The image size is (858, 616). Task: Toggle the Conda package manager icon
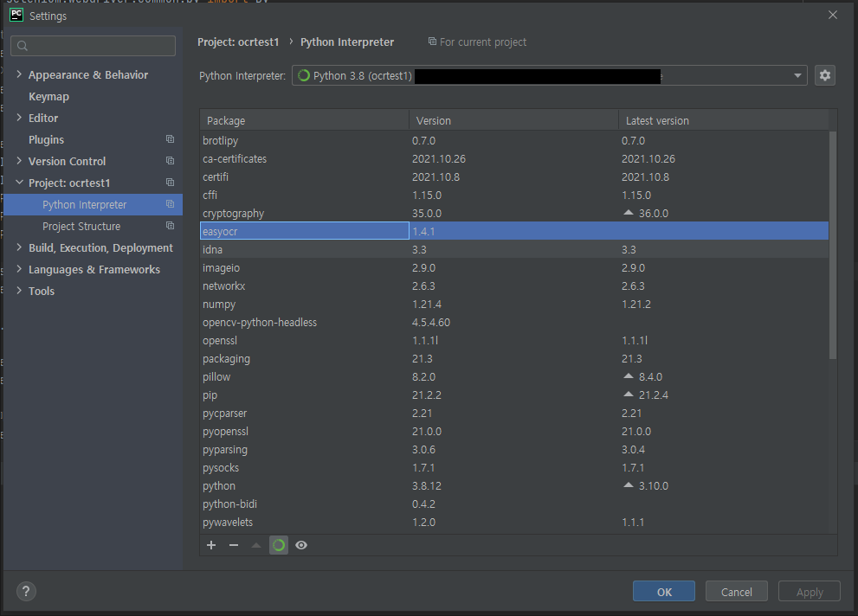point(279,545)
